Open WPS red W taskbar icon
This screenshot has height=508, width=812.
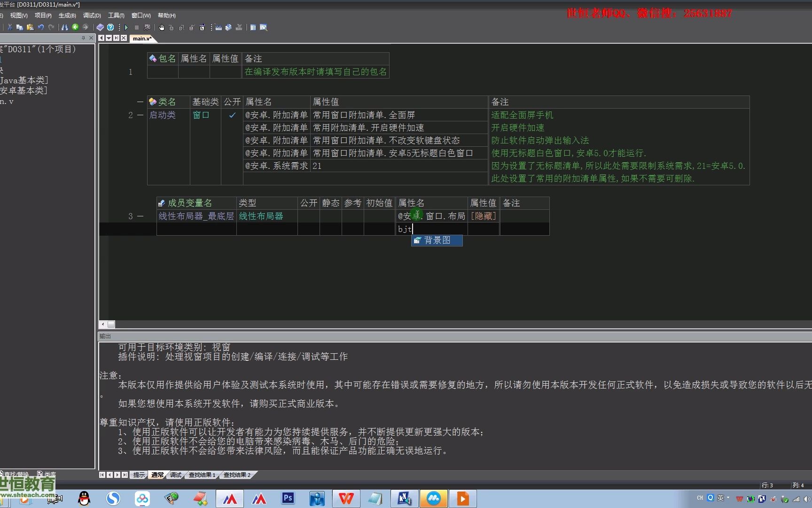pos(346,499)
